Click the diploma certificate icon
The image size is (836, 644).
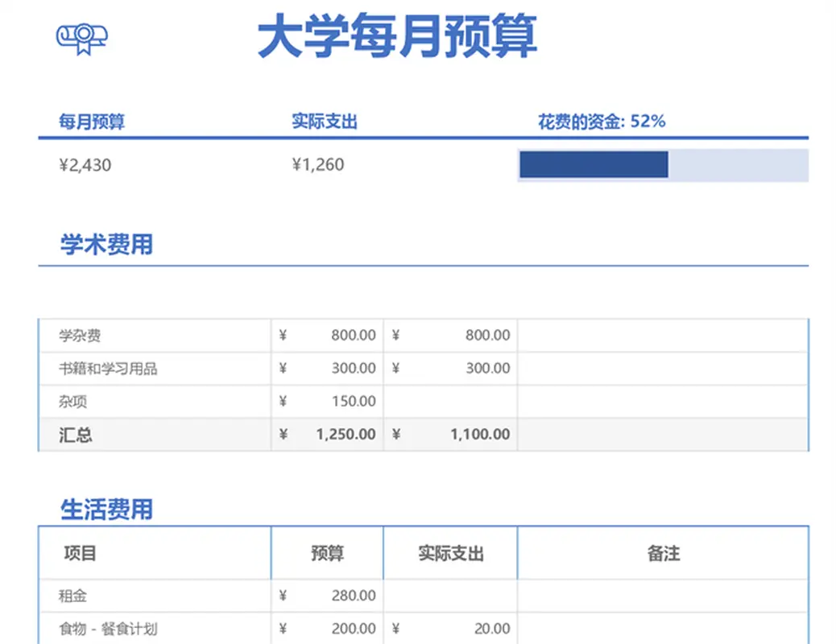[81, 37]
